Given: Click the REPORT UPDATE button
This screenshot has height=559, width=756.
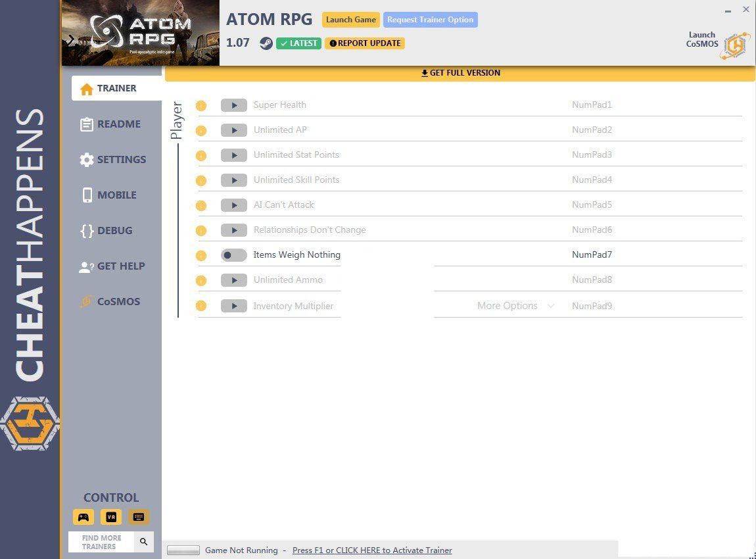Looking at the screenshot, I should point(364,43).
